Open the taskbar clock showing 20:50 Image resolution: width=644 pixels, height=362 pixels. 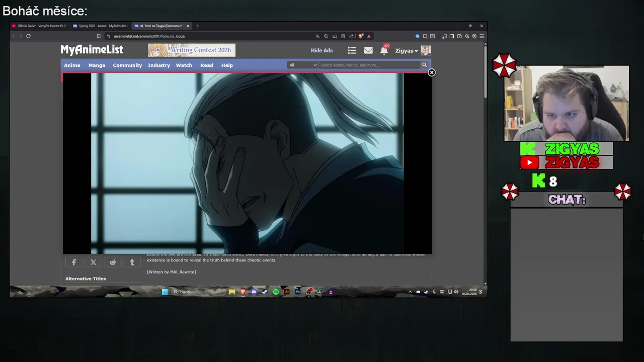(x=469, y=292)
